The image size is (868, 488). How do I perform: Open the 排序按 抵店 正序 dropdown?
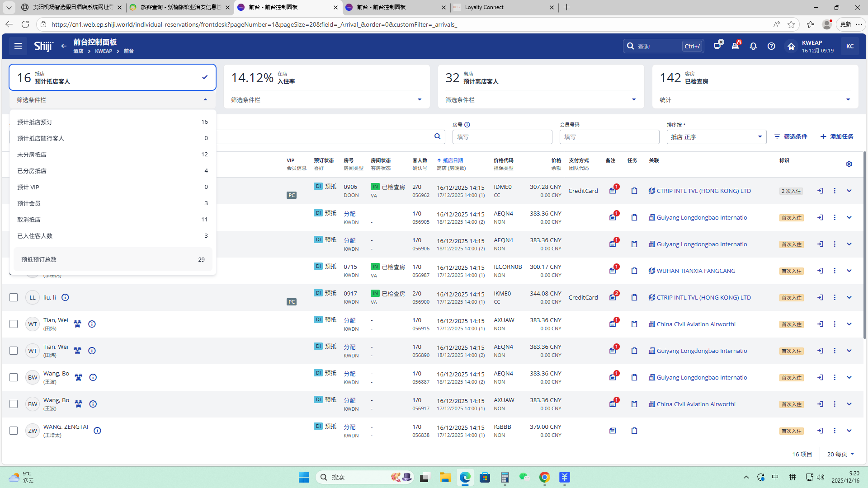716,137
